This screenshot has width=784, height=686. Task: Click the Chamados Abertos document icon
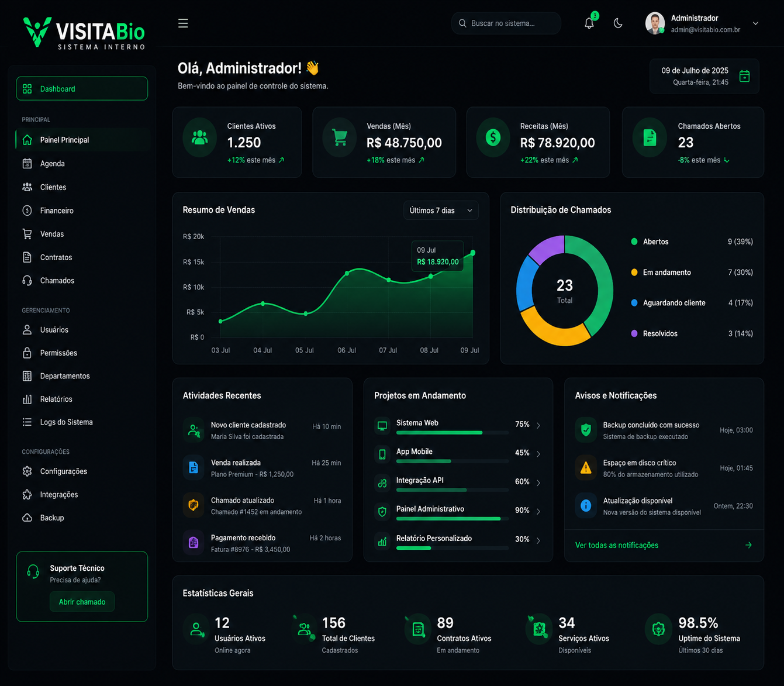tap(650, 138)
